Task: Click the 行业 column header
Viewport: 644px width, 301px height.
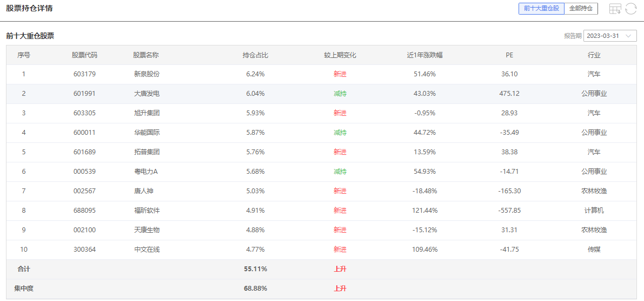Action: coord(594,55)
